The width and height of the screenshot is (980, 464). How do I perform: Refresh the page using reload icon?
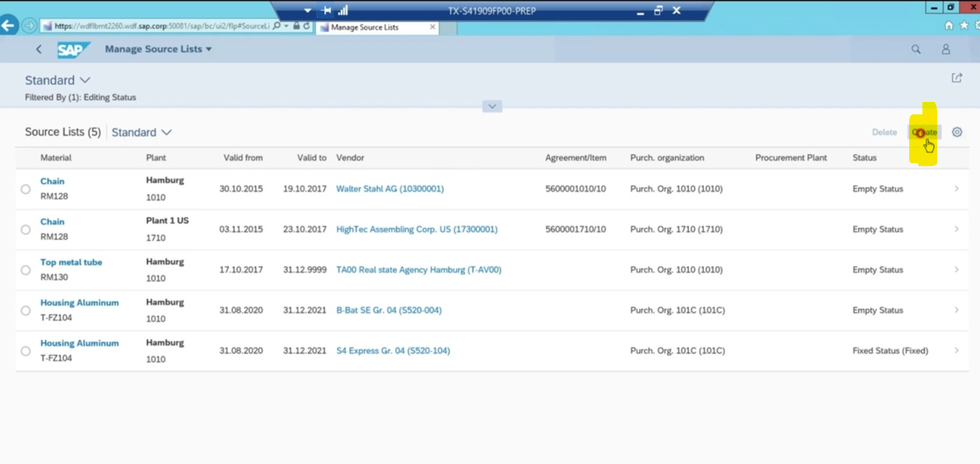pyautogui.click(x=307, y=26)
